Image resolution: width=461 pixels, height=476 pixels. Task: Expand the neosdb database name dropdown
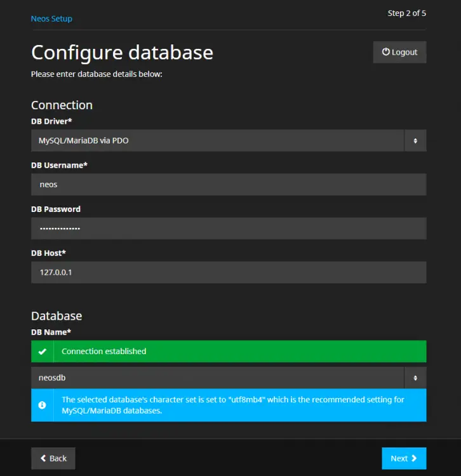(217, 378)
